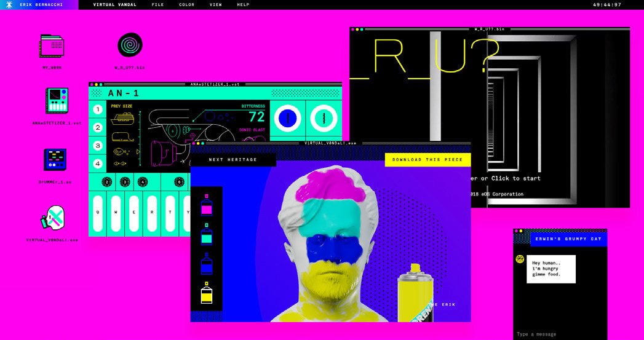
Task: Select the blue spray paint color
Action: point(207,264)
